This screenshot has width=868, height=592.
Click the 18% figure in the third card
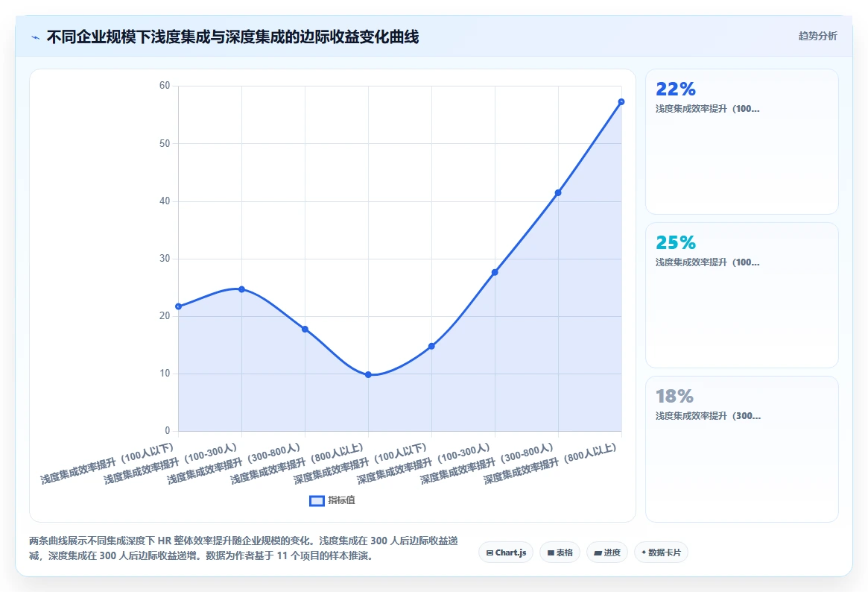tap(674, 396)
